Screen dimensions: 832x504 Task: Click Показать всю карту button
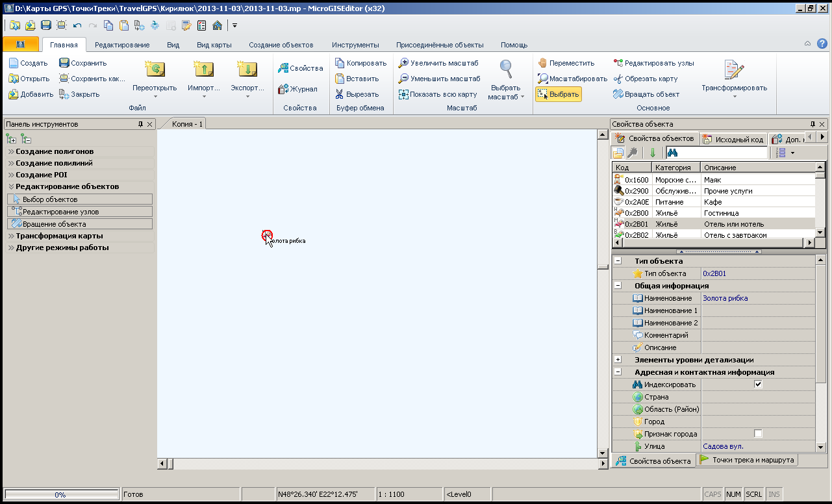(x=438, y=94)
